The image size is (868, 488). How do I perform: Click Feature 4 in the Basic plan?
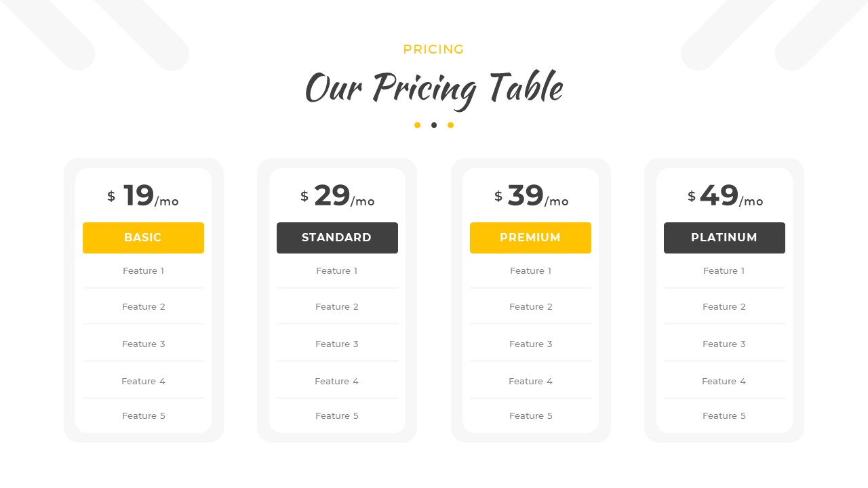click(143, 382)
